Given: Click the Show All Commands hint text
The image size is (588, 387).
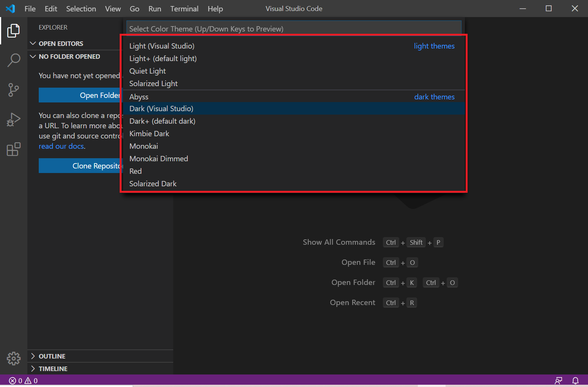Looking at the screenshot, I should [339, 242].
